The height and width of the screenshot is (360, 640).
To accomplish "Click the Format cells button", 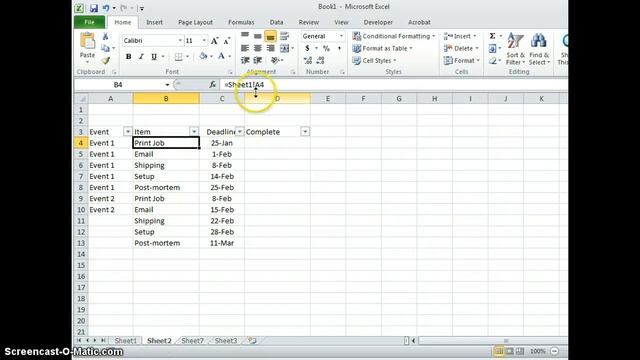I will (462, 61).
